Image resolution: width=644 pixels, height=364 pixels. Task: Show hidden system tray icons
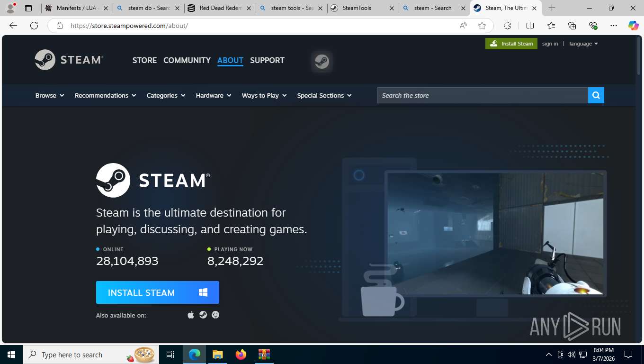click(549, 355)
